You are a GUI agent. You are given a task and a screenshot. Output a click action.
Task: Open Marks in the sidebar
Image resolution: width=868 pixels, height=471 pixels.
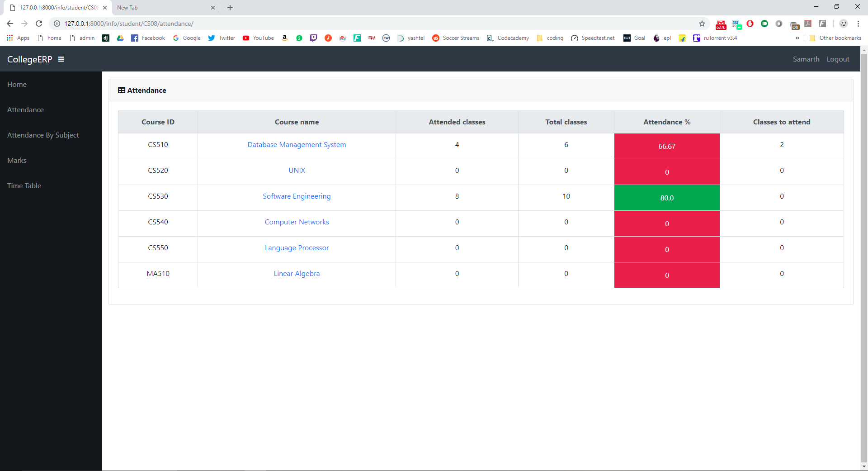(x=17, y=161)
